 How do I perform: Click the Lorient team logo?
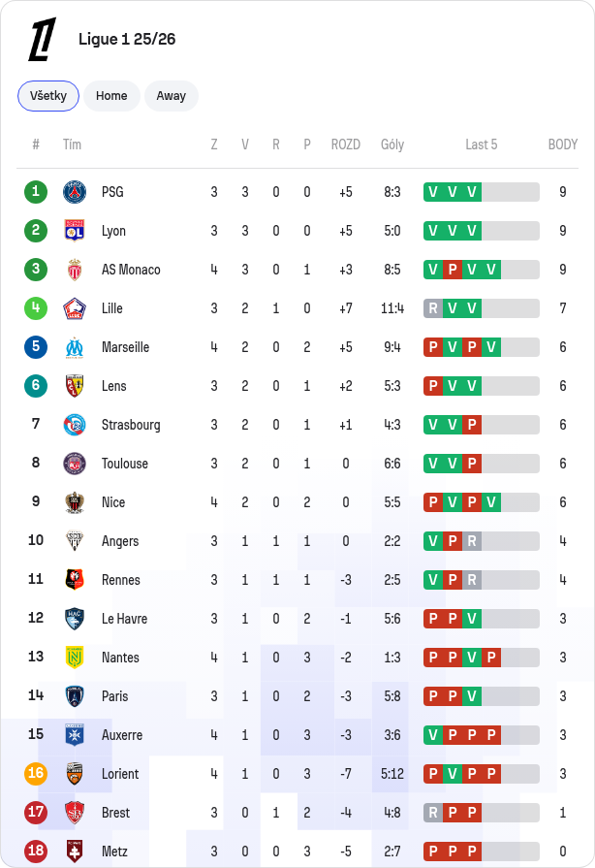[75, 773]
